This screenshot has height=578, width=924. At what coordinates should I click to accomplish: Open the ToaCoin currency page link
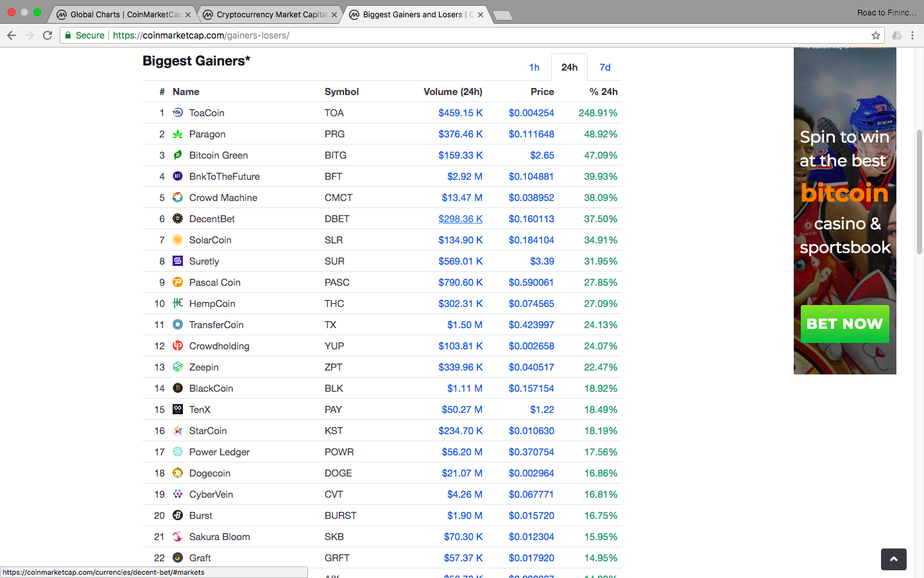tap(207, 113)
